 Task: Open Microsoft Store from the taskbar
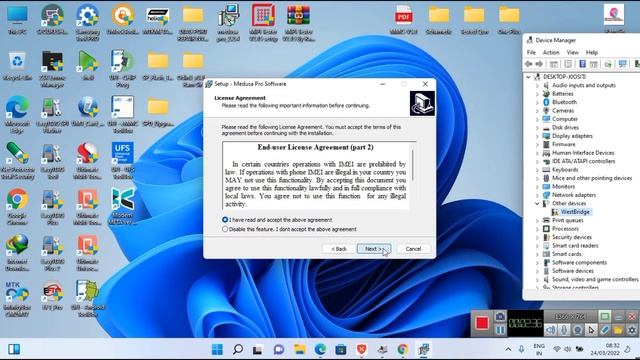click(x=341, y=349)
